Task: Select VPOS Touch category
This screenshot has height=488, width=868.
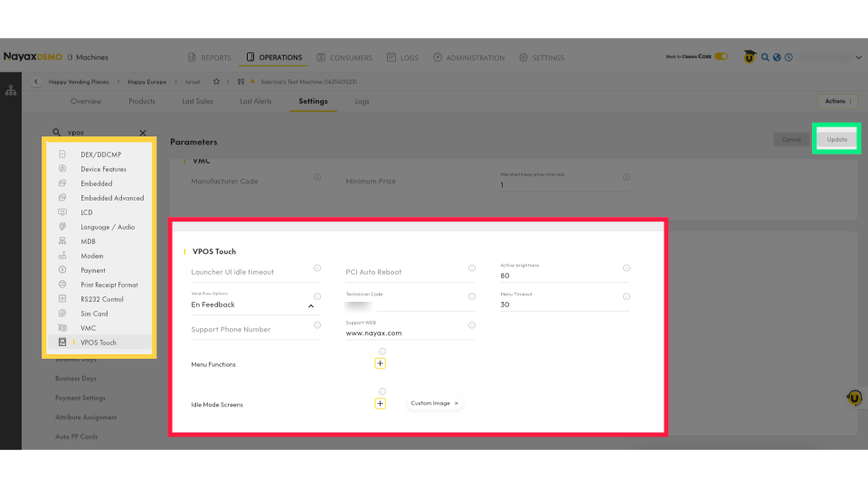Action: click(99, 343)
